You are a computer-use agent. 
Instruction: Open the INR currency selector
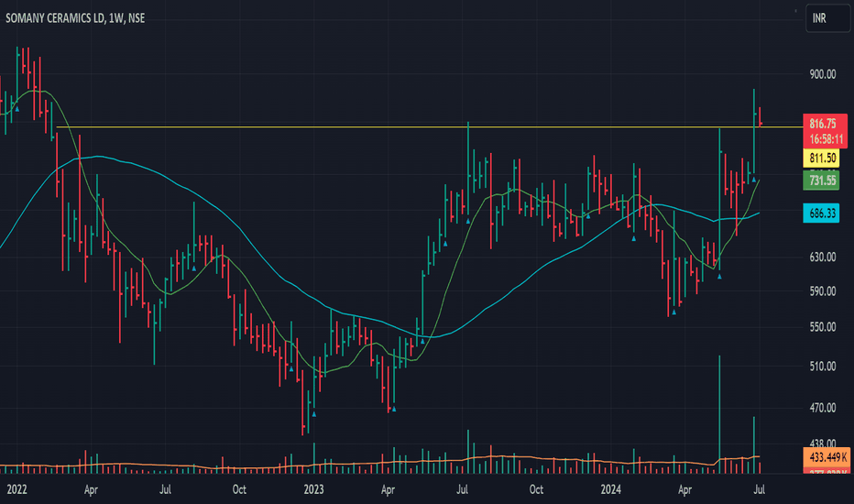click(x=827, y=18)
